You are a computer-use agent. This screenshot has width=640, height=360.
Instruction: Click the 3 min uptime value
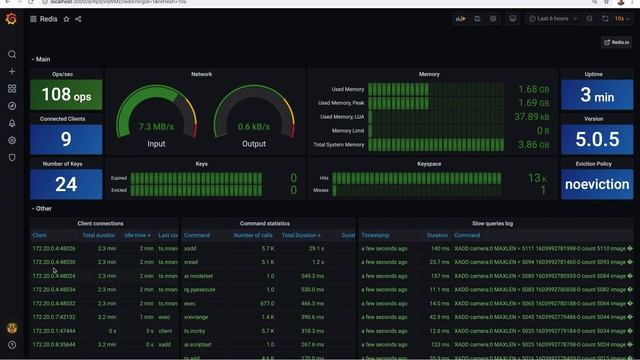tap(597, 95)
